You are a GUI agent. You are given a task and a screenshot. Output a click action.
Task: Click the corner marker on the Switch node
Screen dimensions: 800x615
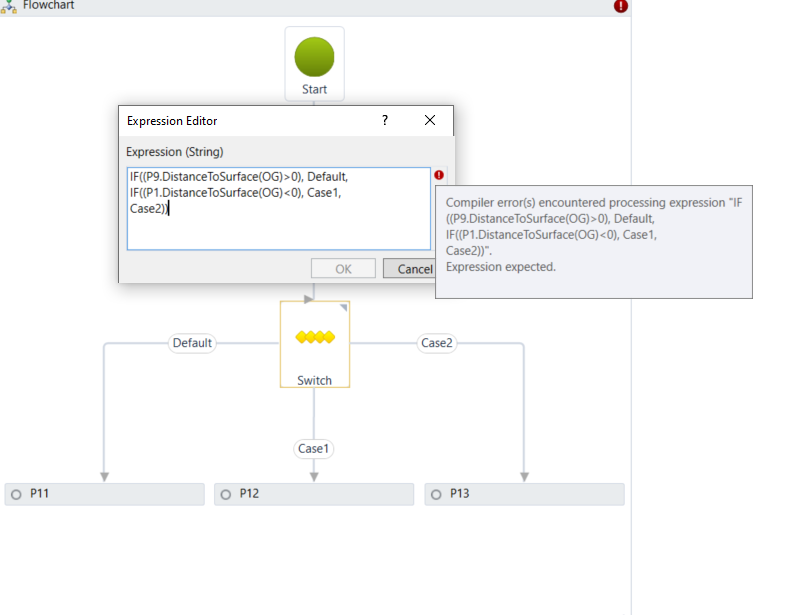343,307
